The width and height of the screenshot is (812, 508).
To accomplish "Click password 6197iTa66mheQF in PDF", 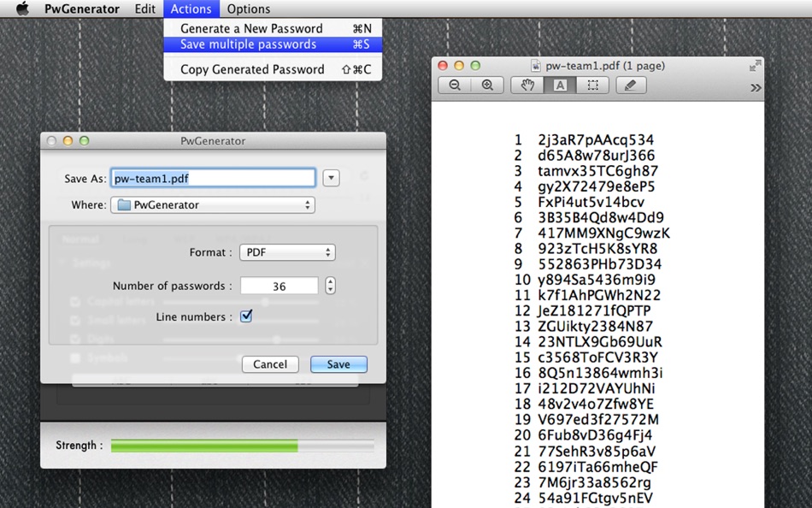I will click(x=597, y=467).
